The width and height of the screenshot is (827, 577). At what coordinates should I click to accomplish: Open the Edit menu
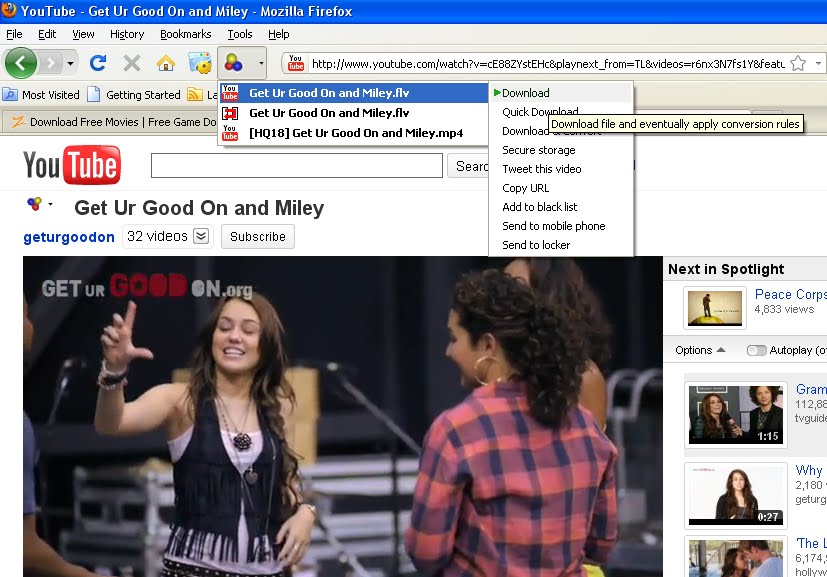pyautogui.click(x=47, y=34)
